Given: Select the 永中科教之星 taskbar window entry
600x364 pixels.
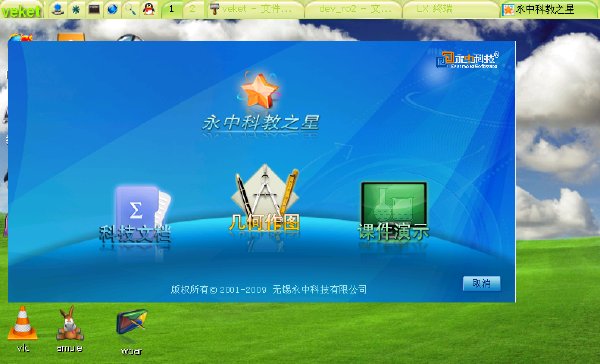Looking at the screenshot, I should [549, 9].
